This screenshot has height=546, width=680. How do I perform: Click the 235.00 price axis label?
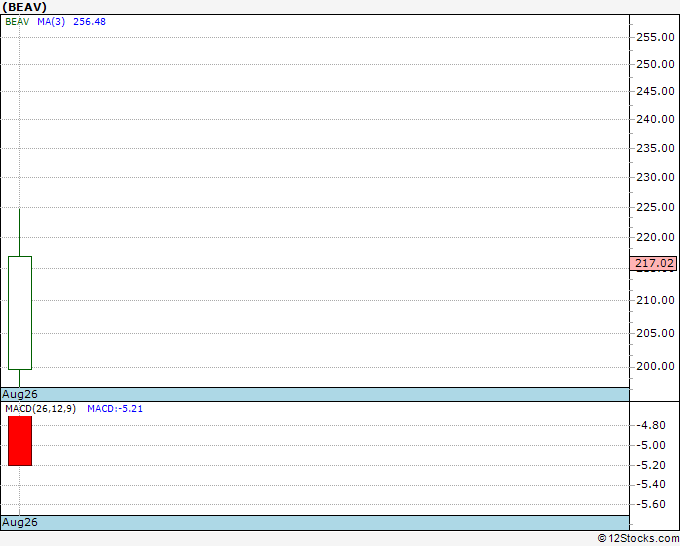pyautogui.click(x=655, y=148)
